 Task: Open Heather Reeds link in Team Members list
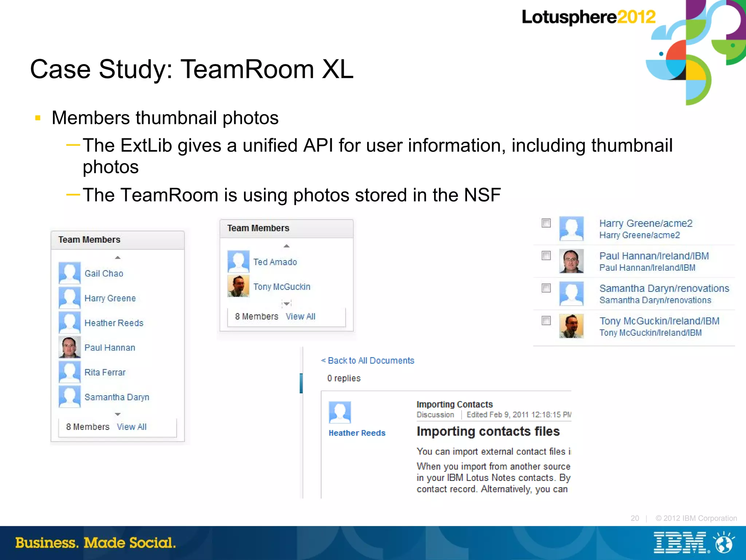(114, 323)
